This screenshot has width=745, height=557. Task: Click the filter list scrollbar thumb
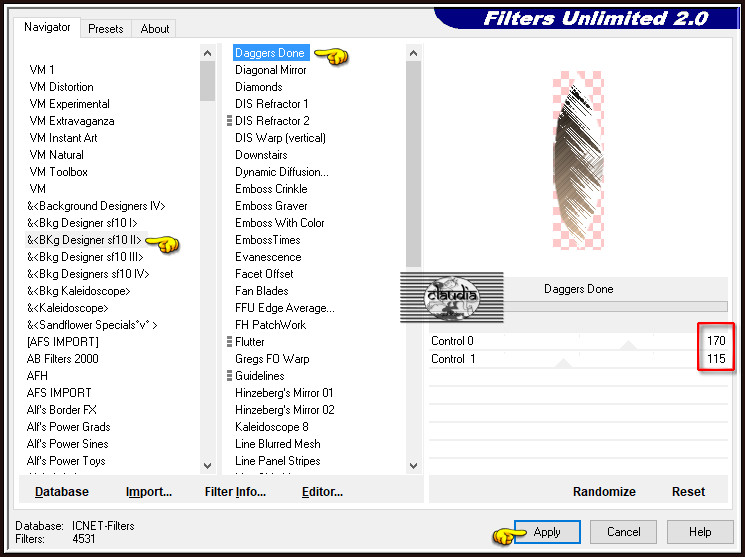pos(413,164)
